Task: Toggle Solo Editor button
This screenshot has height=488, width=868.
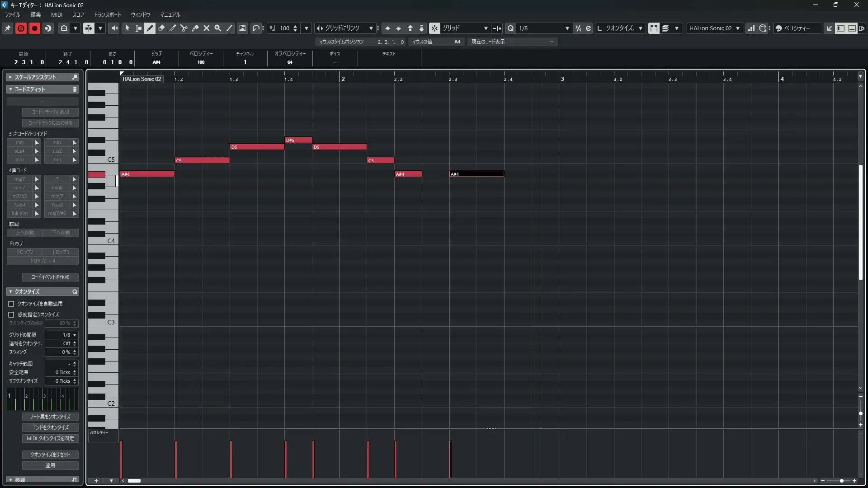Action: coord(21,28)
